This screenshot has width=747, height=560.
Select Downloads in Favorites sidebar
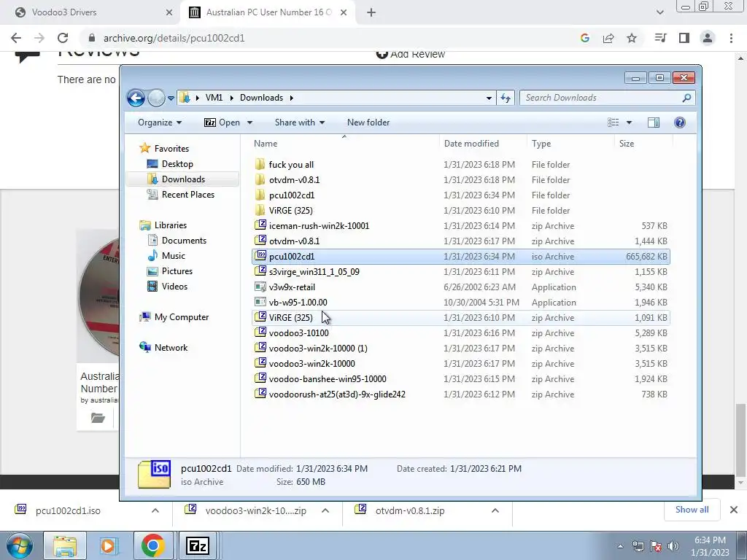pyautogui.click(x=183, y=179)
